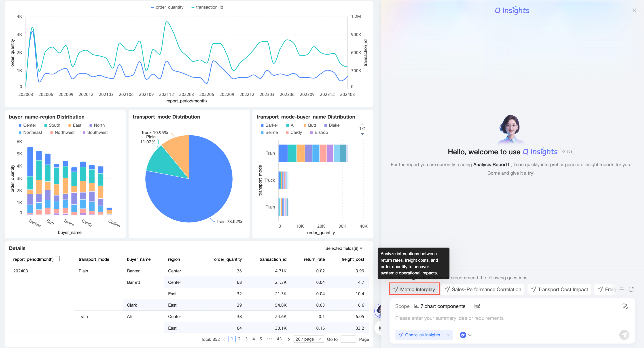Click the edit icon in the scope box
This screenshot has height=348, width=644.
[625, 306]
